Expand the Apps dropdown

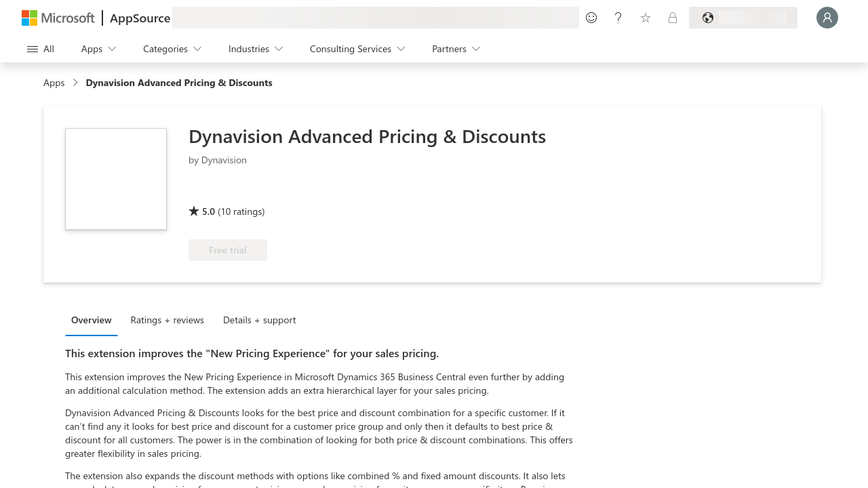99,49
